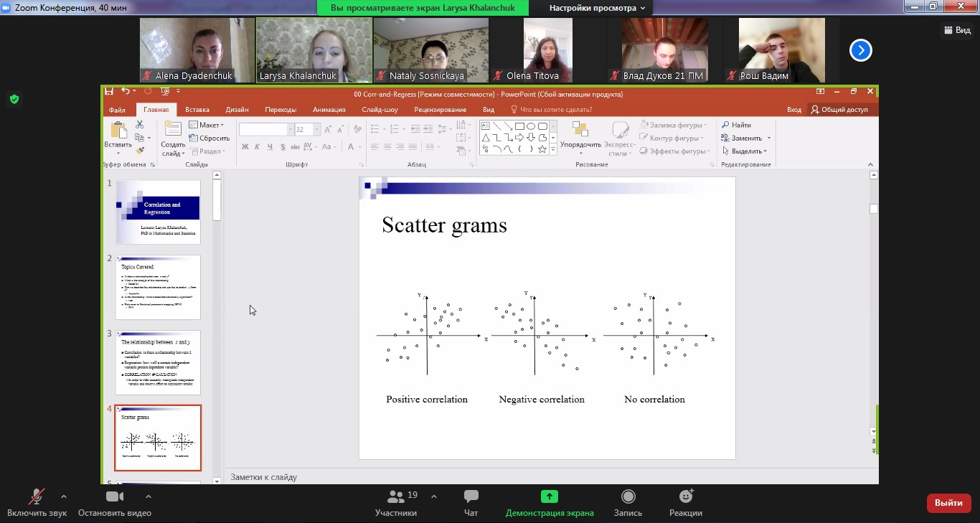Toggle italic formatting (К)
The width and height of the screenshot is (980, 523).
coord(258,147)
